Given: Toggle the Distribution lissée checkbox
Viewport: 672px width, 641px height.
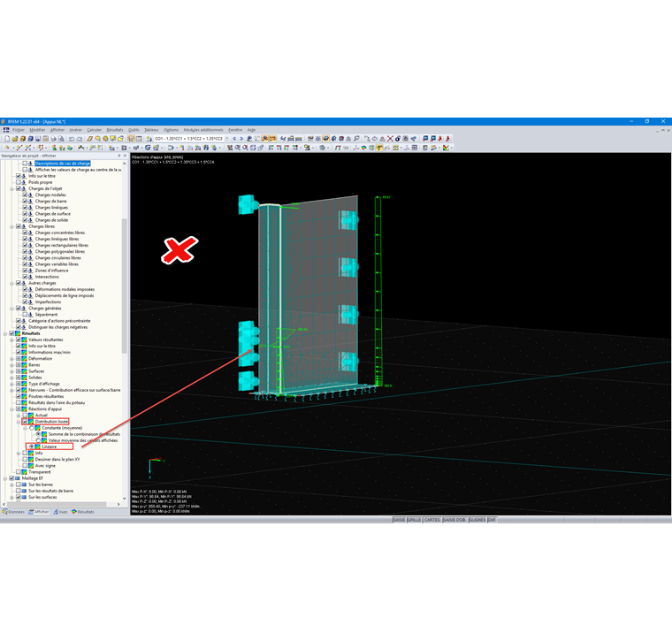Looking at the screenshot, I should pyautogui.click(x=25, y=422).
